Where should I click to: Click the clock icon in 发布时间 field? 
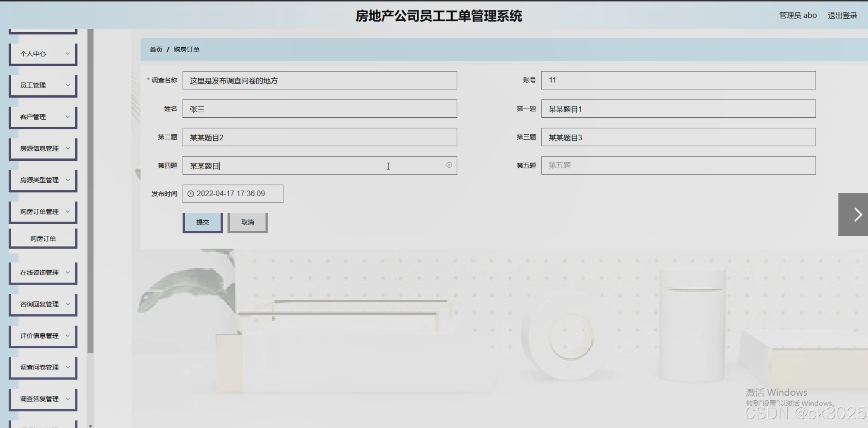[191, 194]
